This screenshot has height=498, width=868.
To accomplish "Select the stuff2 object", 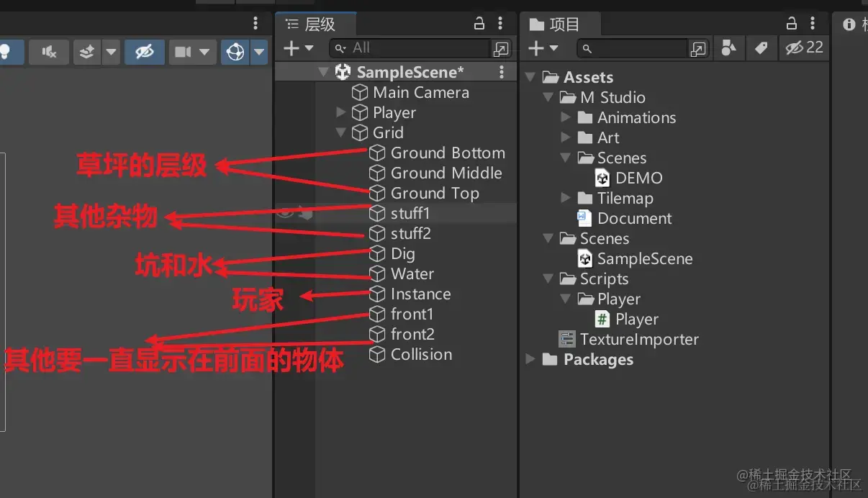I will click(x=410, y=233).
